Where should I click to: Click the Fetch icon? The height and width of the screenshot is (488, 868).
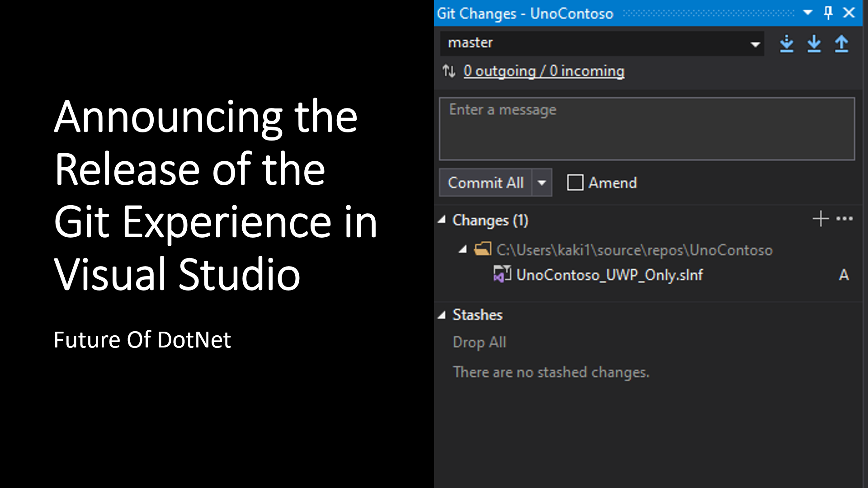[x=787, y=44]
